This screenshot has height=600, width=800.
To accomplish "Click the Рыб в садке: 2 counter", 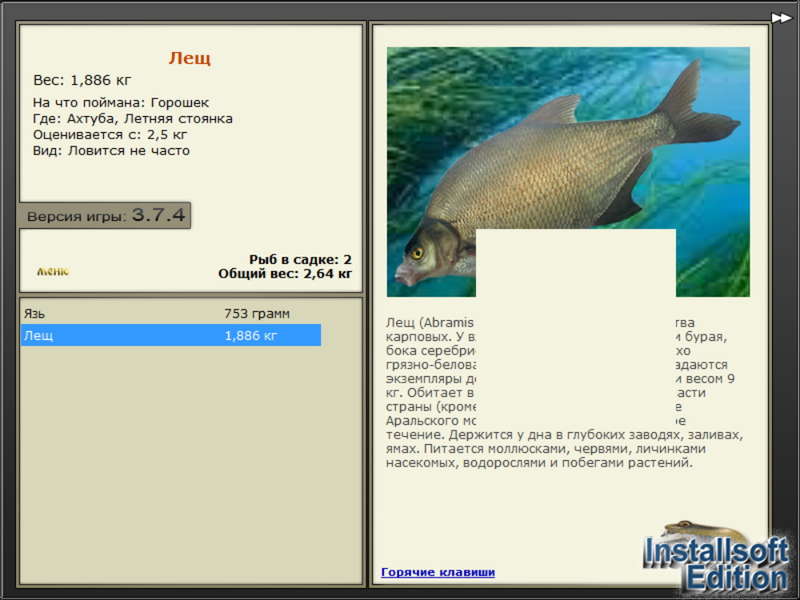I will pyautogui.click(x=300, y=259).
